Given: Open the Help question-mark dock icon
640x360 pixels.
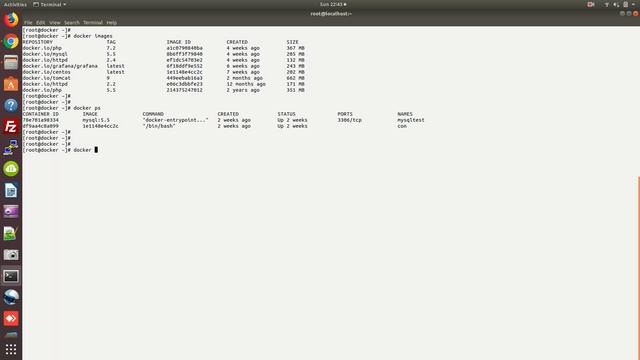Looking at the screenshot, I should 11,105.
